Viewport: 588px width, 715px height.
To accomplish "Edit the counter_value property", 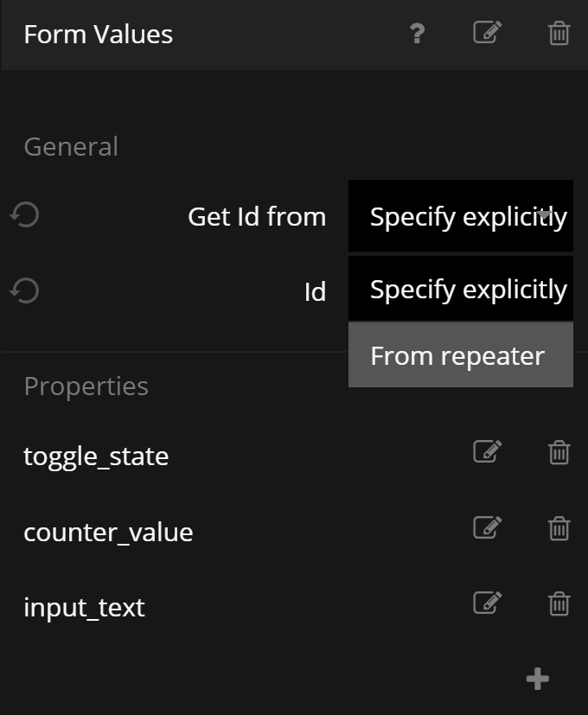I will coord(488,527).
